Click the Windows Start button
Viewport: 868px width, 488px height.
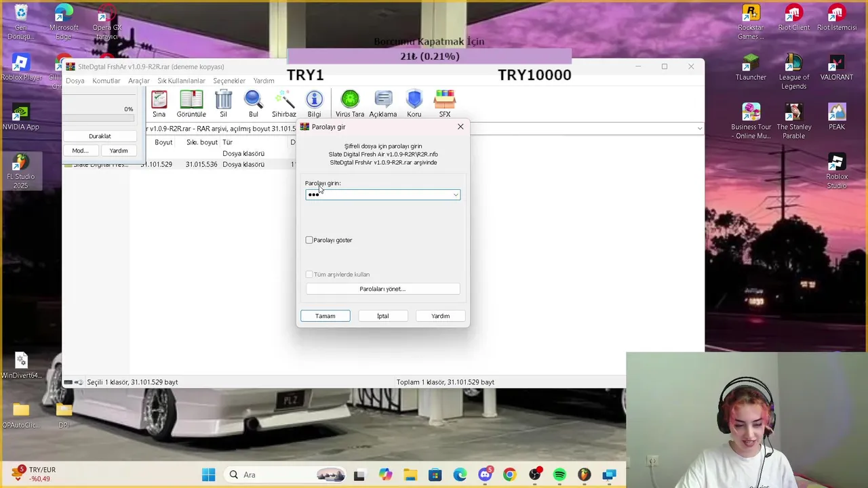pyautogui.click(x=208, y=474)
